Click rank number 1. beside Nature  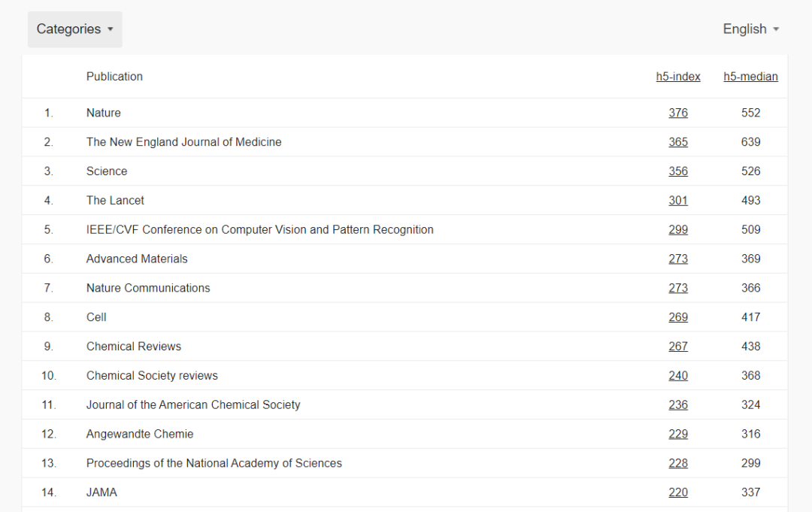[x=49, y=113]
